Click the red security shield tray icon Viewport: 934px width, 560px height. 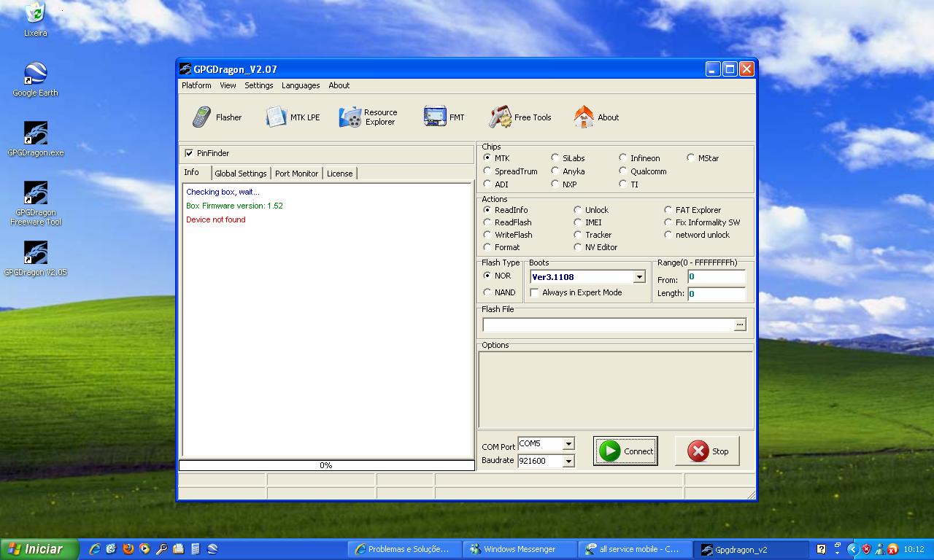tap(867, 549)
